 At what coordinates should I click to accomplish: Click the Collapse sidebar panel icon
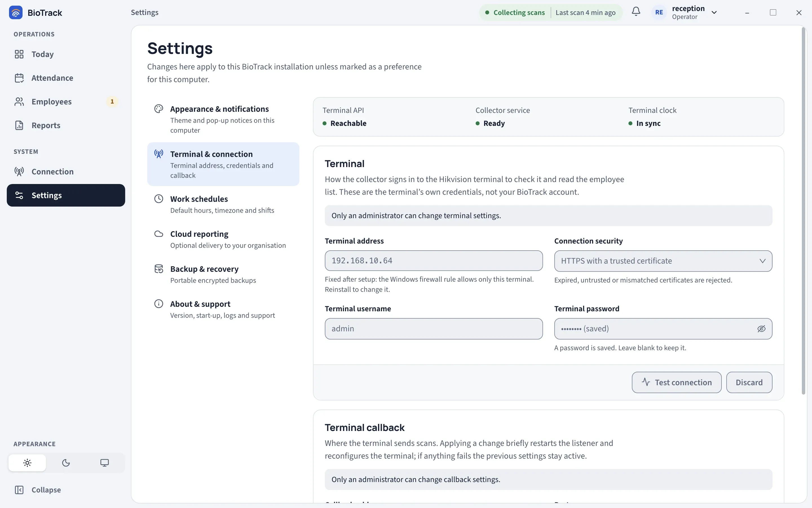[19, 490]
